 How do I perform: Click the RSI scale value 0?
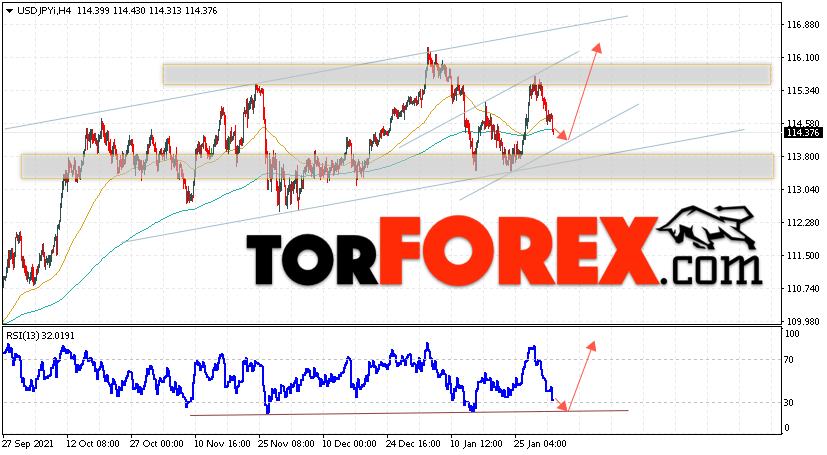pos(787,428)
